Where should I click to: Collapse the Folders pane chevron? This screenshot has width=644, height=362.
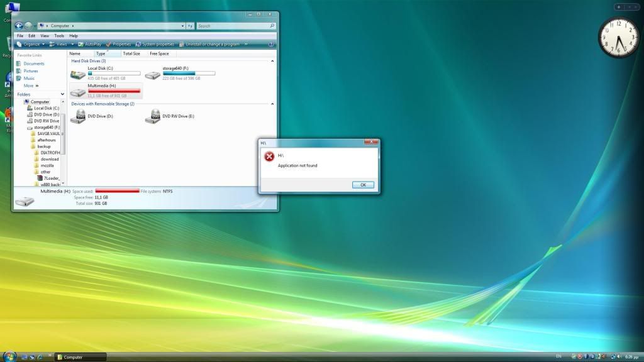62,94
